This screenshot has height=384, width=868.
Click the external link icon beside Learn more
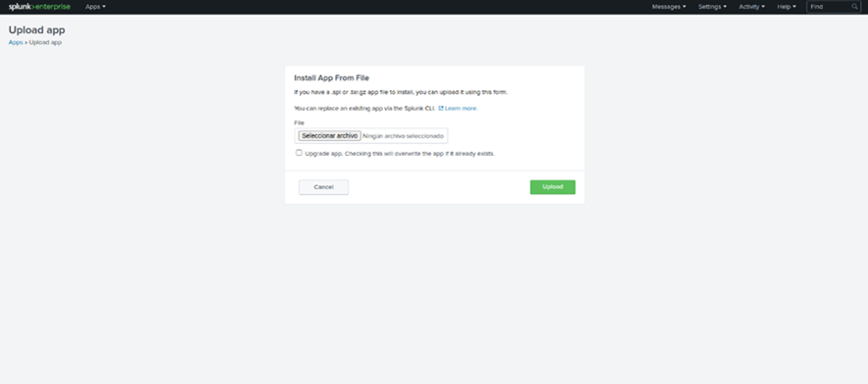(x=441, y=109)
